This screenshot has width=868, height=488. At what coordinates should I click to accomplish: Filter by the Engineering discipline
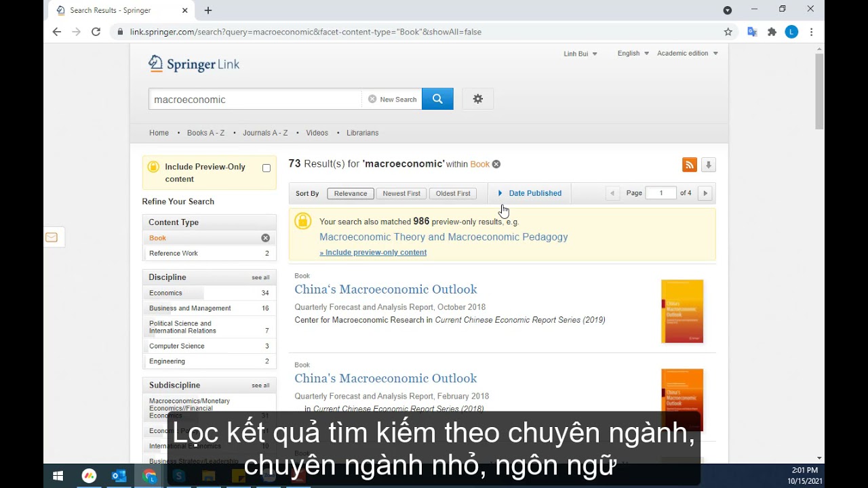[209, 361]
